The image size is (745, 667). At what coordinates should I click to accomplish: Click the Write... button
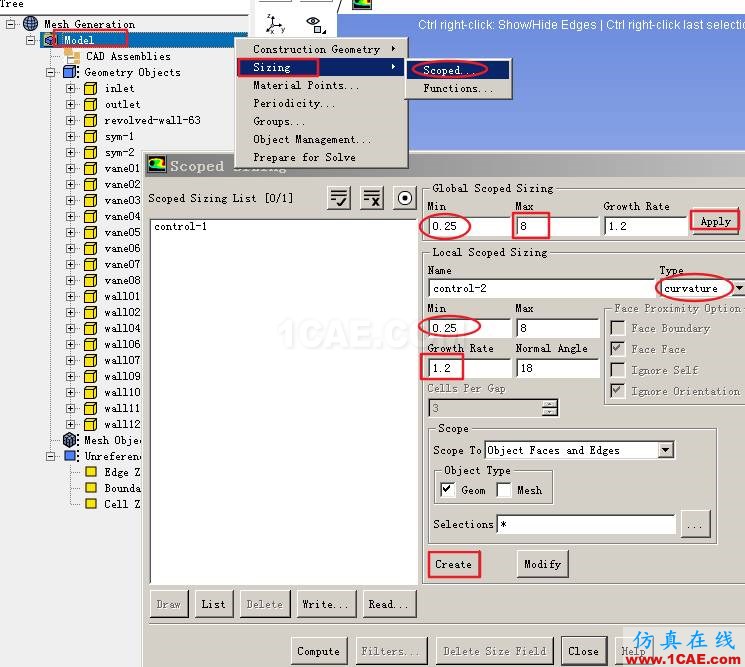(326, 604)
